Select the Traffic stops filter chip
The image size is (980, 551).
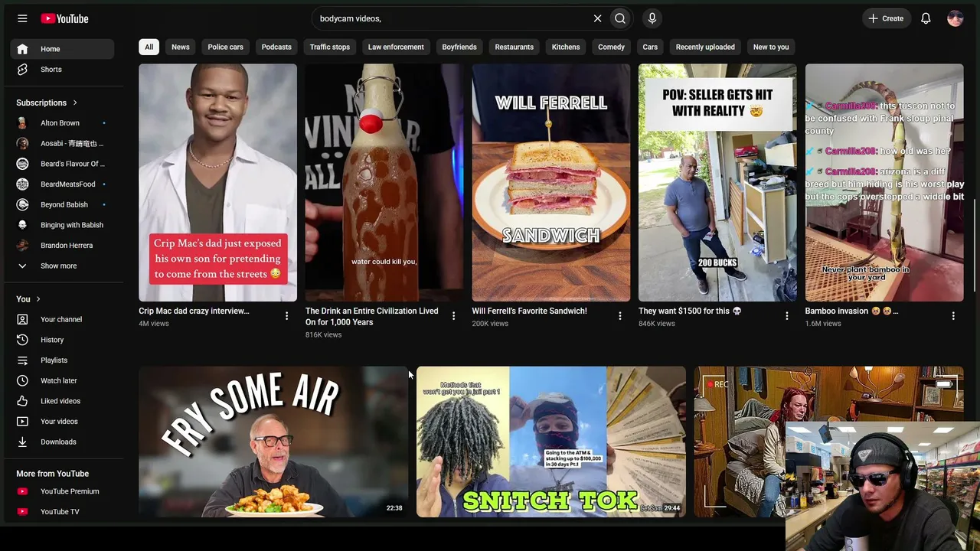(330, 47)
